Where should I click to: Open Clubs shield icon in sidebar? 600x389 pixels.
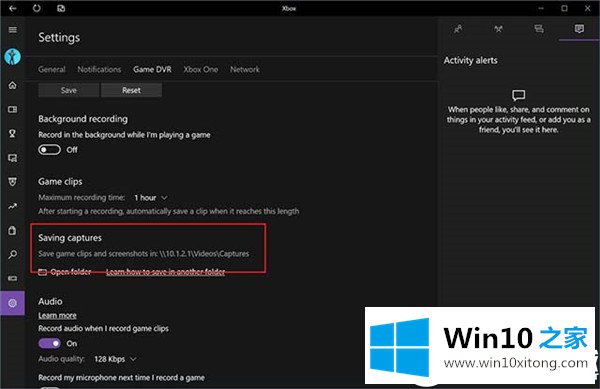click(x=13, y=182)
